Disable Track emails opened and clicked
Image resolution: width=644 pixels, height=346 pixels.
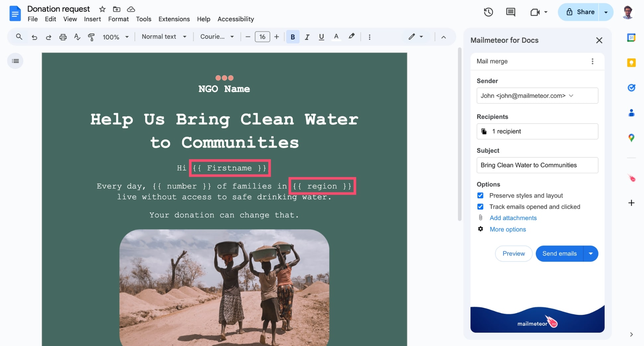pos(480,207)
